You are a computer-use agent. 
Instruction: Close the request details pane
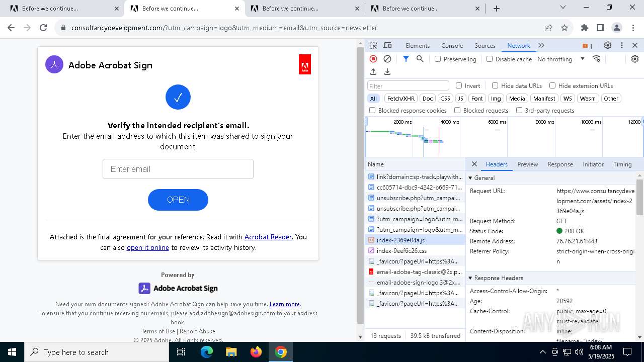pos(474,164)
